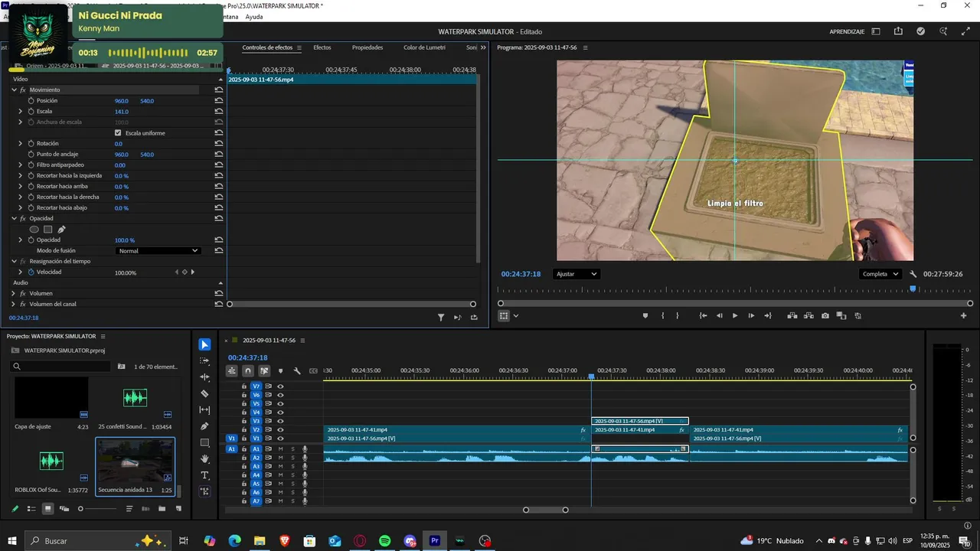Open the Program monitor button editor plus
980x551 pixels.
point(963,316)
